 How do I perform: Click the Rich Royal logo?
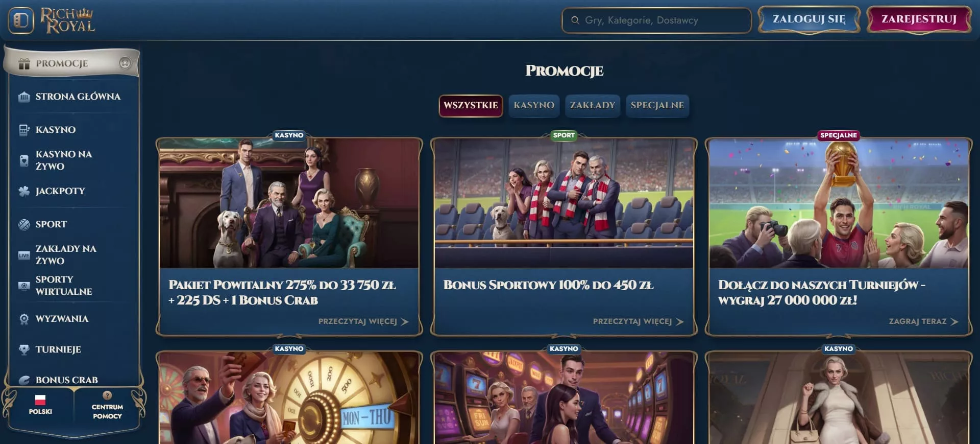tap(68, 20)
